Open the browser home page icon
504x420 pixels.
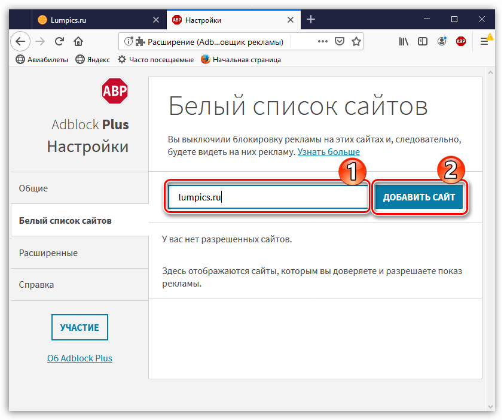tap(78, 41)
